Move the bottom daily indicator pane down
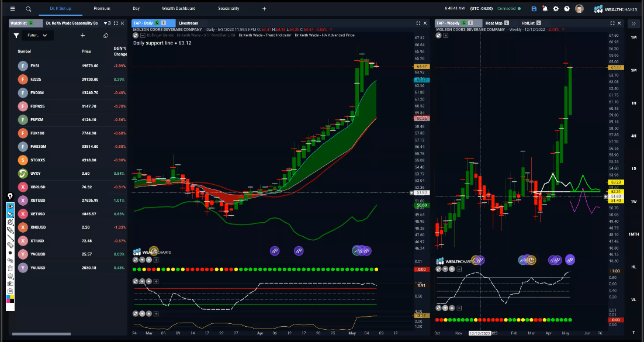The height and width of the screenshot is (342, 644). (142, 313)
